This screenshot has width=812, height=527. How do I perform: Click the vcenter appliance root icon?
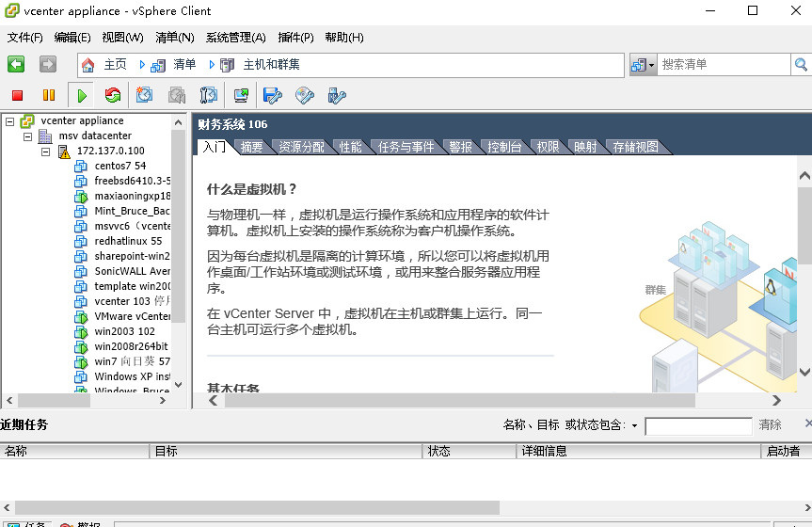pos(27,121)
